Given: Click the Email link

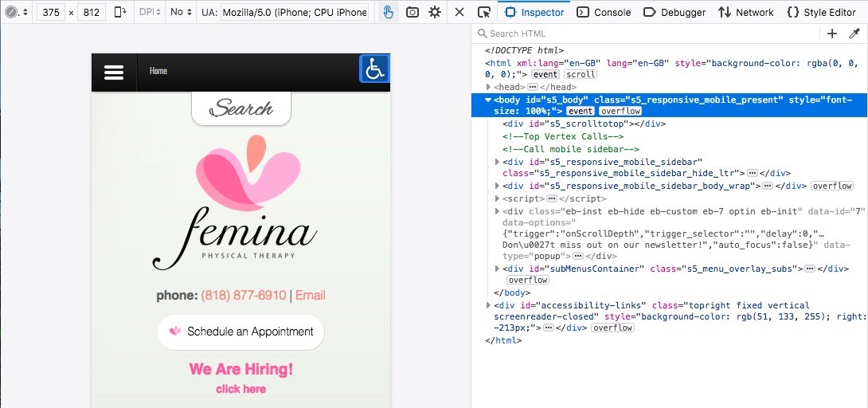Looking at the screenshot, I should coord(311,295).
